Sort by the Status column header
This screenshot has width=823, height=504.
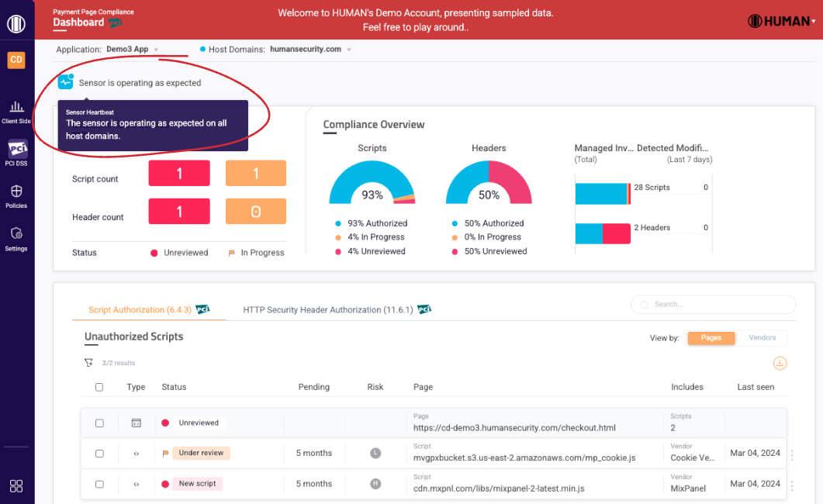174,387
